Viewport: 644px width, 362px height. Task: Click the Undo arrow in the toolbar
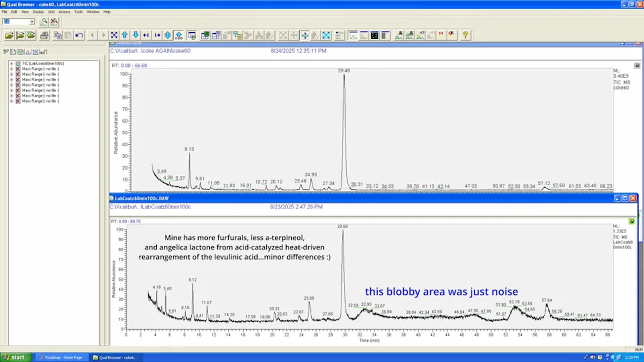(79, 35)
